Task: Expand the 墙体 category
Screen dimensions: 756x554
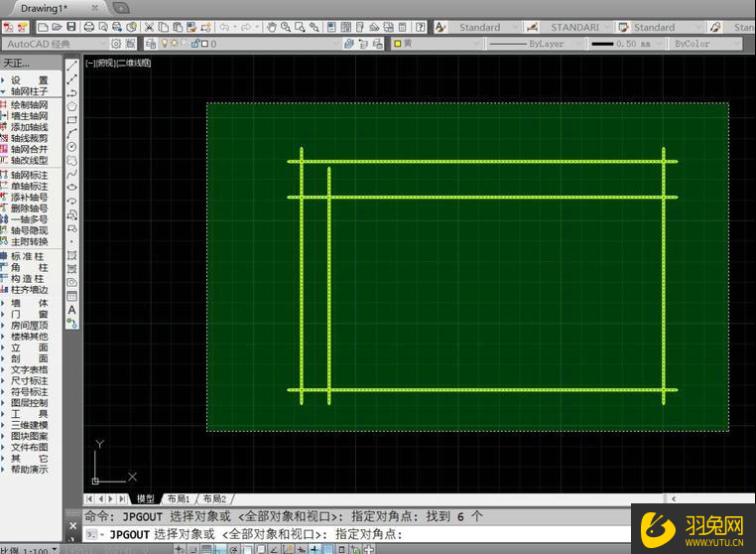Action: coord(29,303)
